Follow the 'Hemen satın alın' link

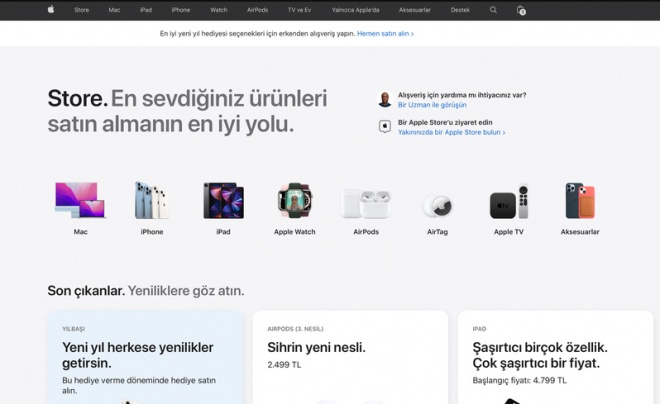pos(385,33)
